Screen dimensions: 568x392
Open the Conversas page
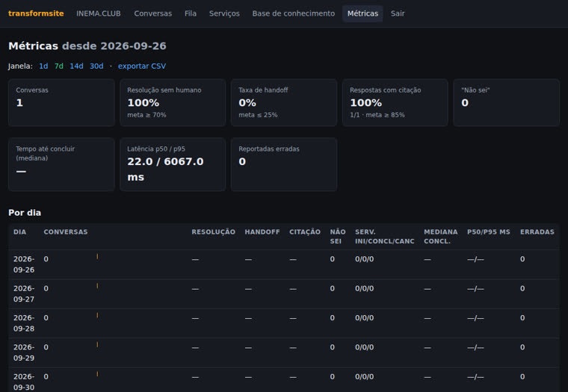153,13
